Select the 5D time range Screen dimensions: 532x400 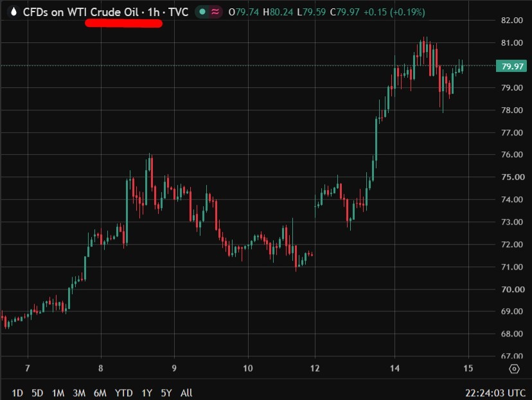point(37,393)
